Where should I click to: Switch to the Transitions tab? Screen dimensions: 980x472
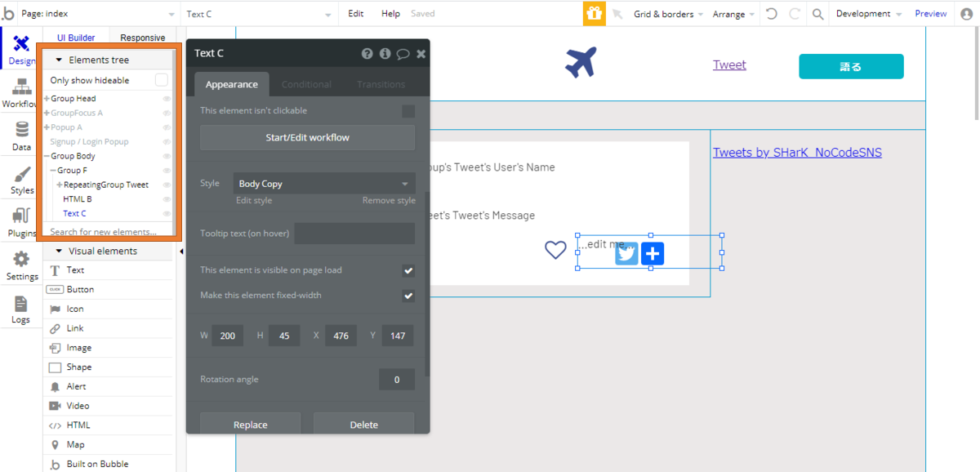point(381,85)
